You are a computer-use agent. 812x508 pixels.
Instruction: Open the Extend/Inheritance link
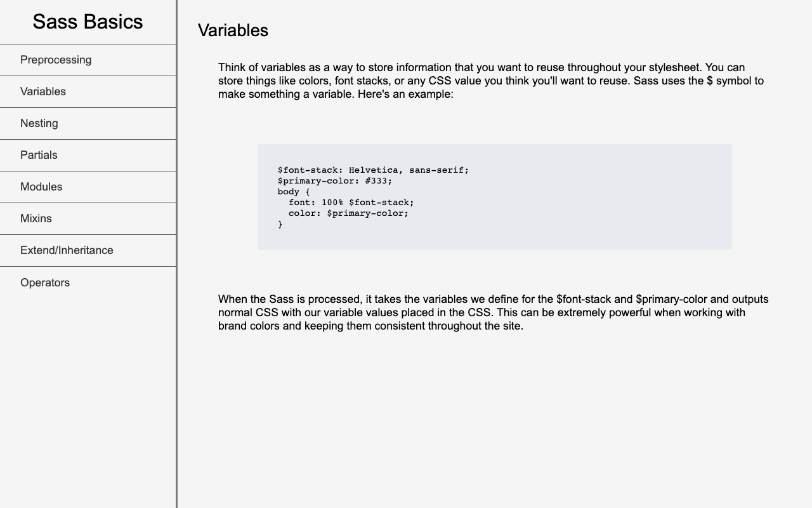pyautogui.click(x=67, y=250)
